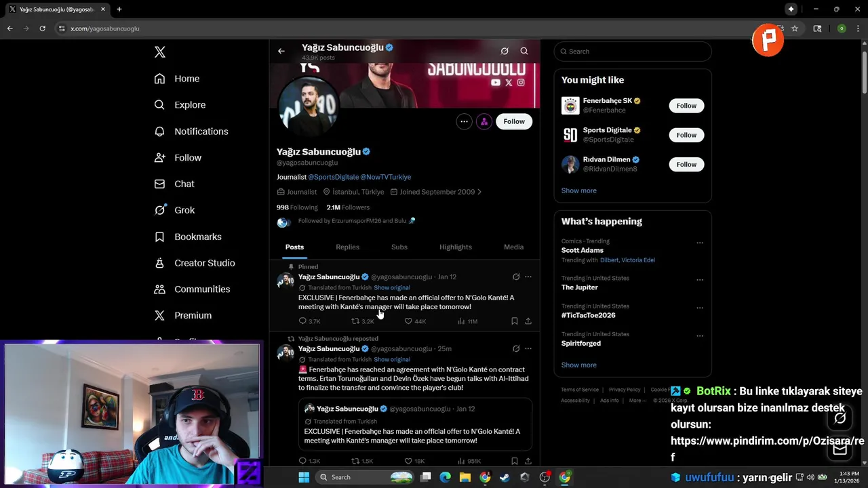View 998 Following list
This screenshot has width=868, height=488.
click(297, 207)
